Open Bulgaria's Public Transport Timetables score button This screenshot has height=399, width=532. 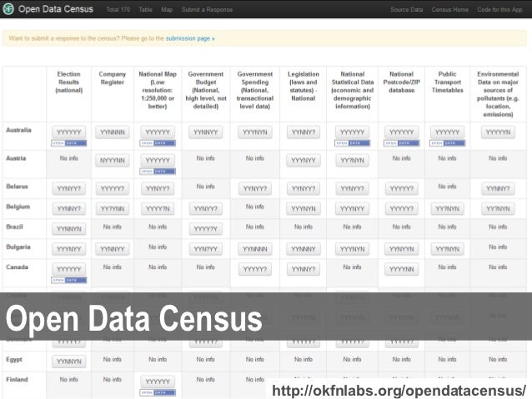(x=447, y=249)
